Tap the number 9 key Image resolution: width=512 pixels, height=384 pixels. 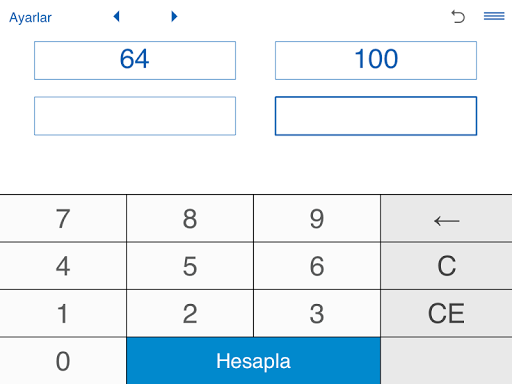pyautogui.click(x=317, y=219)
